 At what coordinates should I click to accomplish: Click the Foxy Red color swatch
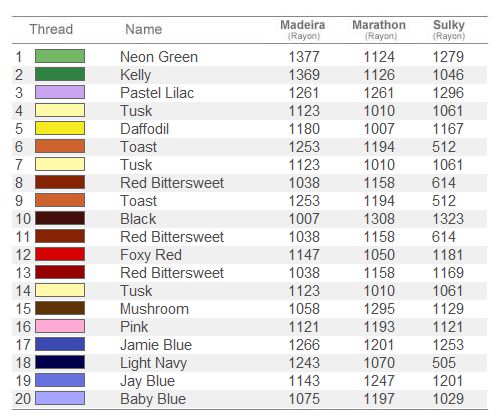(x=60, y=254)
